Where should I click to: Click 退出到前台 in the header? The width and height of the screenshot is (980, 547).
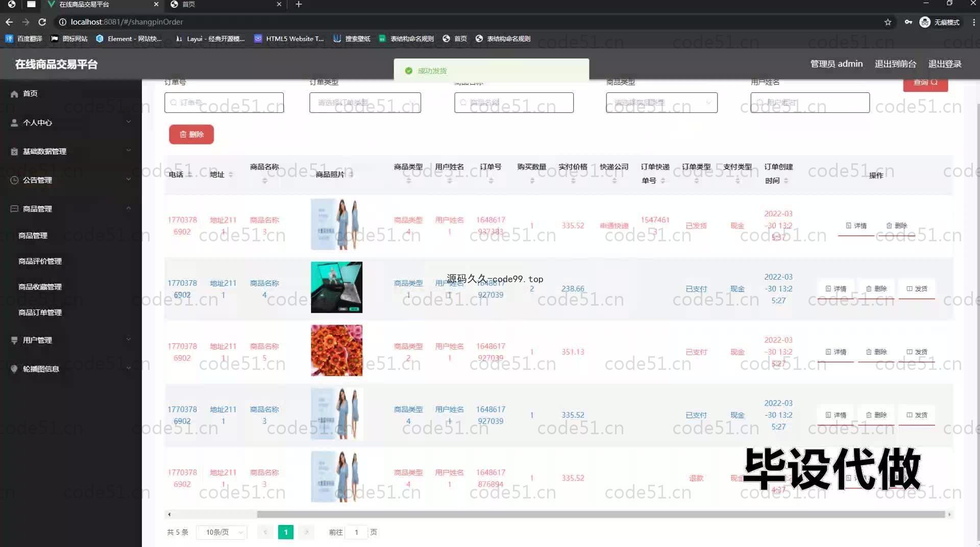click(x=895, y=64)
